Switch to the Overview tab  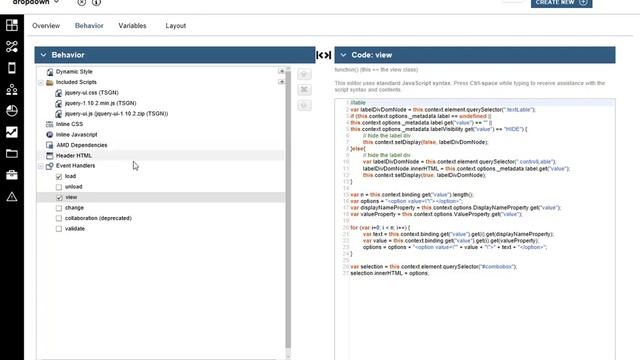[46, 26]
